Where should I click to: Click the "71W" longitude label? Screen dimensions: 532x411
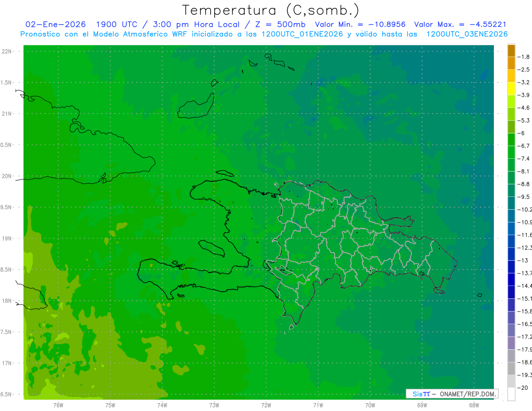pyautogui.click(x=318, y=405)
